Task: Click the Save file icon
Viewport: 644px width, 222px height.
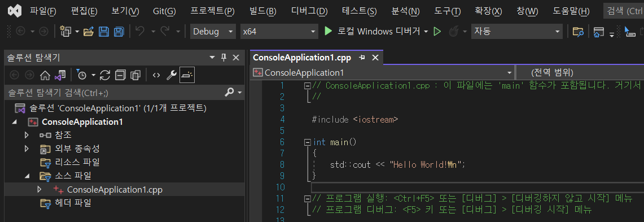Action: click(x=104, y=31)
